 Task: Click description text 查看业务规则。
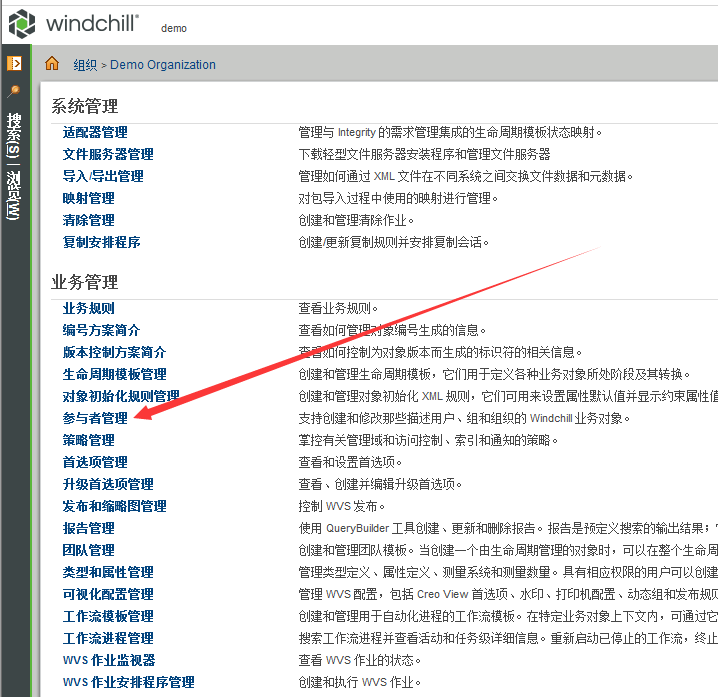[x=338, y=308]
